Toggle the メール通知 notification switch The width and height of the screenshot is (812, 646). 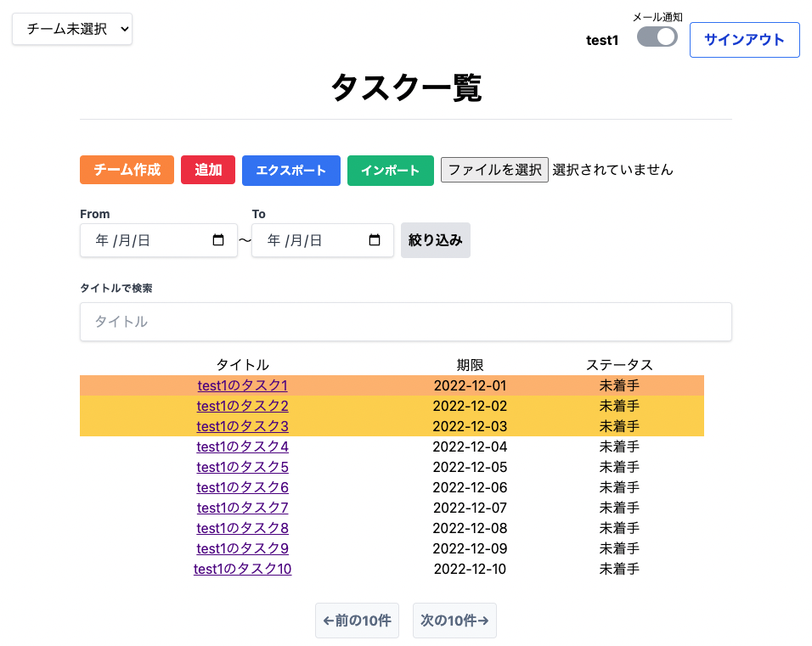[x=656, y=37]
